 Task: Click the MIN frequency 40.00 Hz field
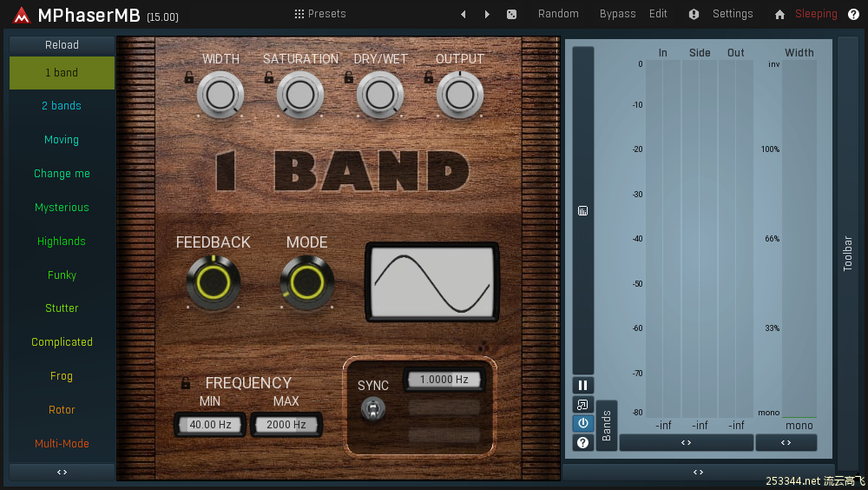coord(210,425)
